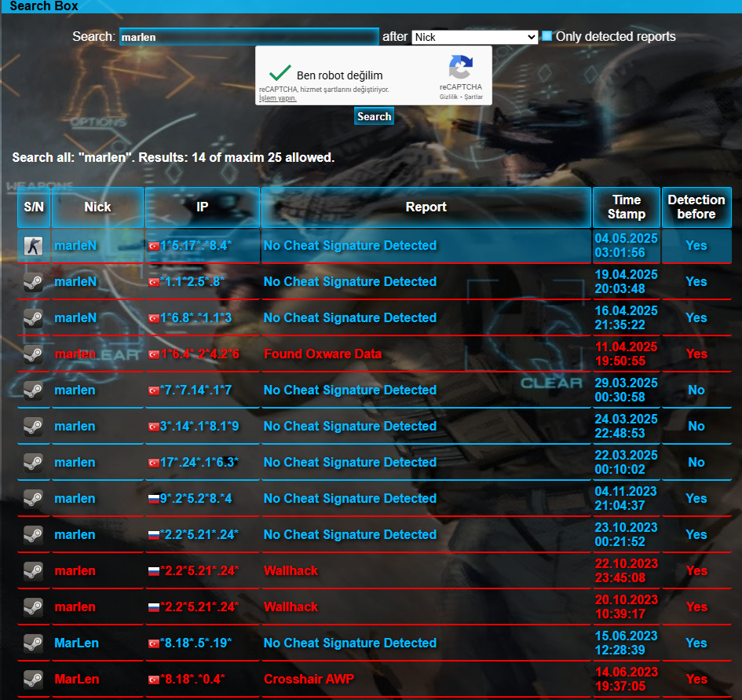
Task: Click timestamp 04.11.2023 21:04:37
Action: [x=626, y=498]
